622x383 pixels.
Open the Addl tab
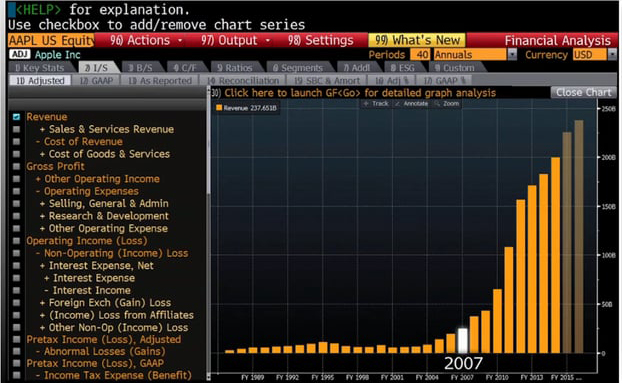(x=357, y=68)
